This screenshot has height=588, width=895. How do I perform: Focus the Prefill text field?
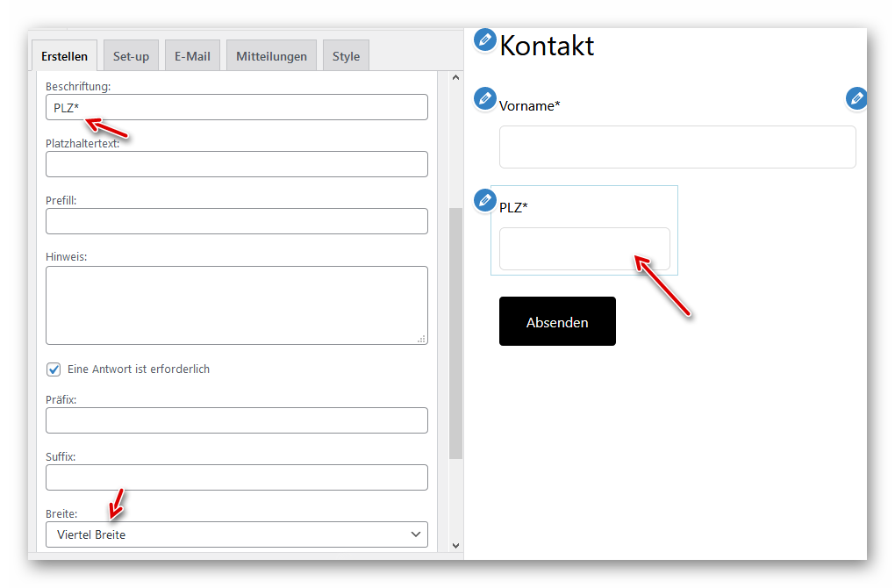(237, 221)
